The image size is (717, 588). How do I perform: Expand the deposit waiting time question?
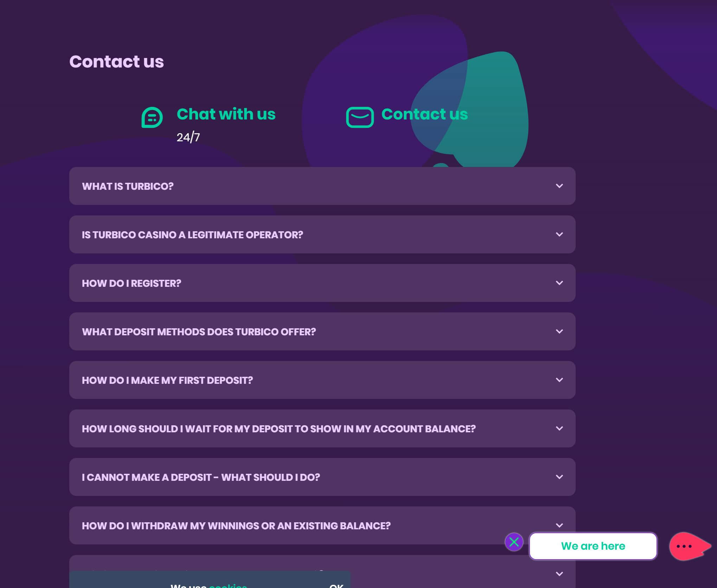(322, 428)
